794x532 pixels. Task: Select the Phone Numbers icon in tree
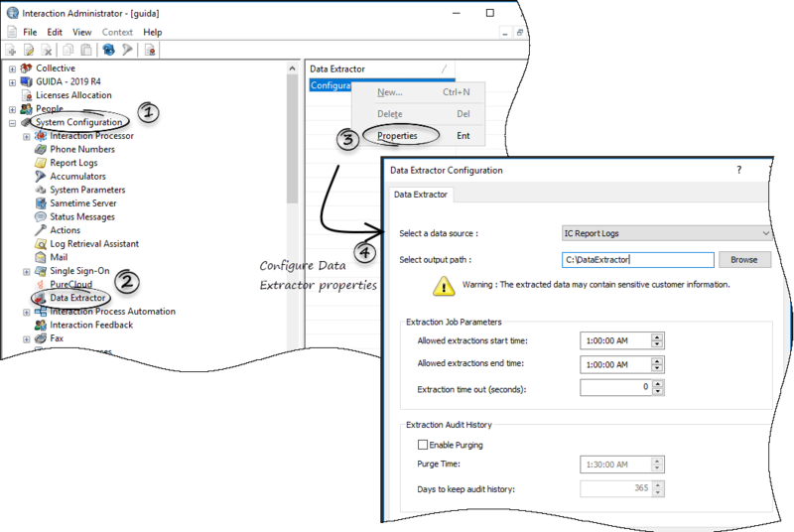pyautogui.click(x=41, y=149)
